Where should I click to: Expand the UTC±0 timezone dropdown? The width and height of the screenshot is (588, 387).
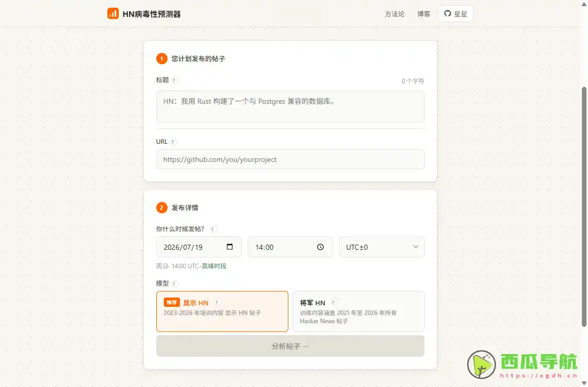(x=382, y=247)
